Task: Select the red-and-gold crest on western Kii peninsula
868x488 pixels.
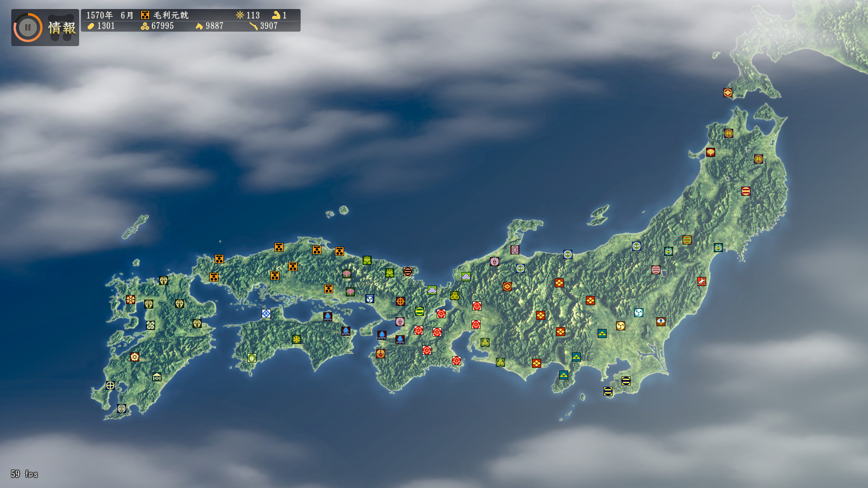Action: 381,354
